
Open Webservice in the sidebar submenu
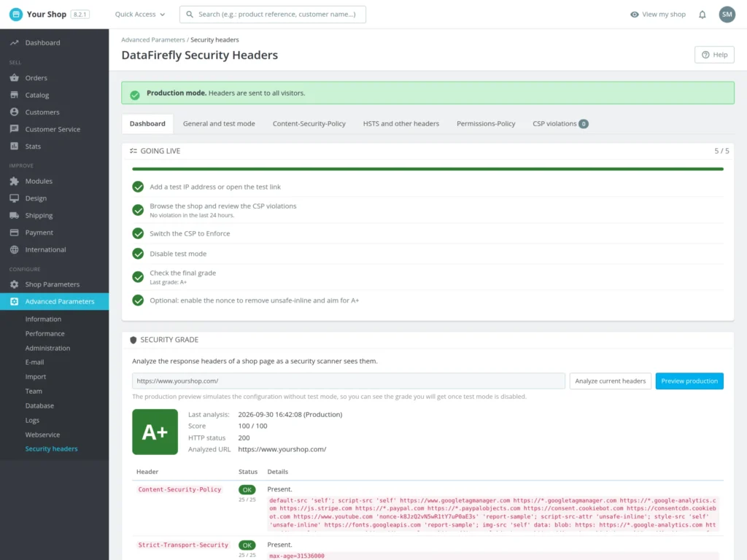coord(42,435)
